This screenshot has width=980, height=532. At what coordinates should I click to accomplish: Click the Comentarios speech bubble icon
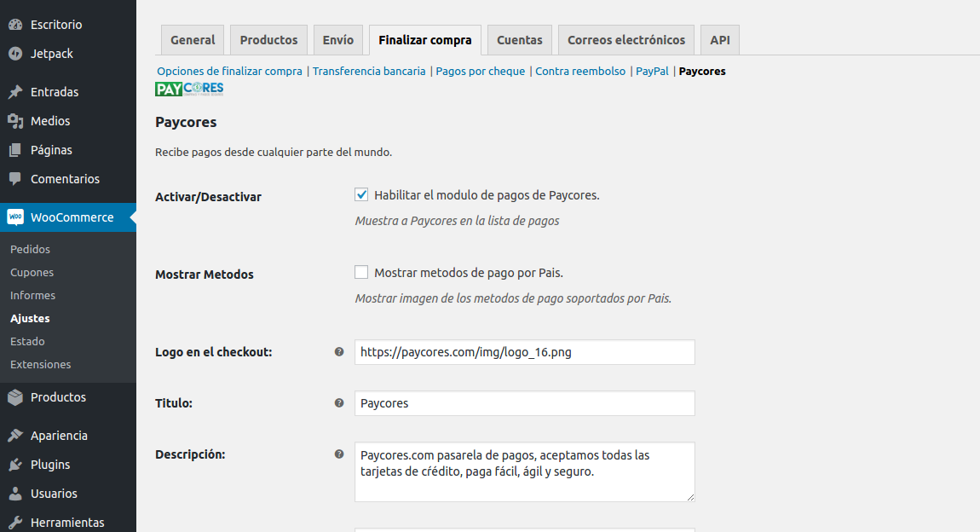(x=15, y=179)
